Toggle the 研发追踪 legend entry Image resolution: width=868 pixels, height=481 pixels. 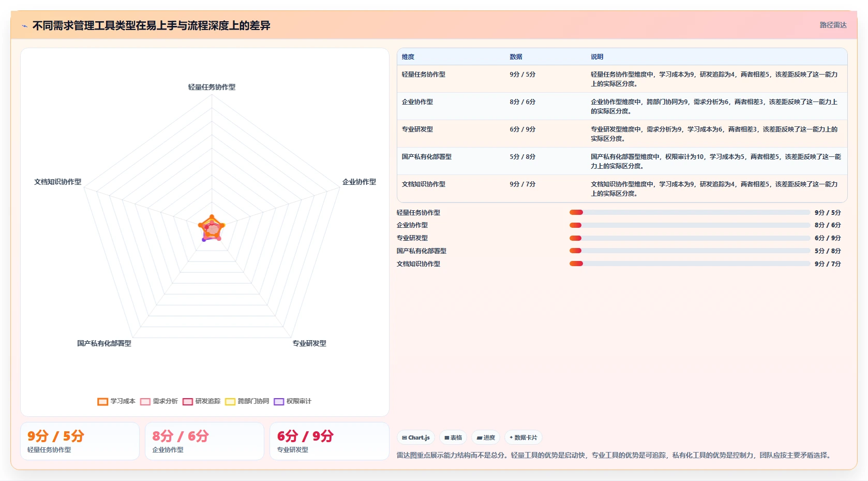point(201,401)
